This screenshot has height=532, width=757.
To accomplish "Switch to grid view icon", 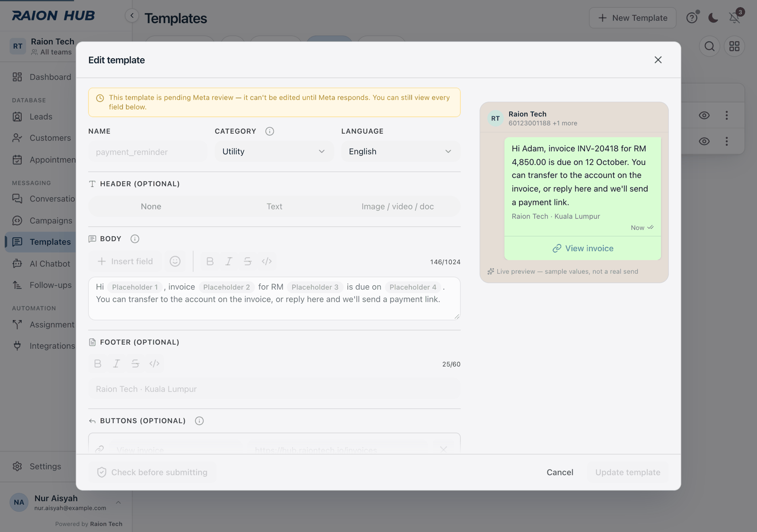I will pos(734,46).
